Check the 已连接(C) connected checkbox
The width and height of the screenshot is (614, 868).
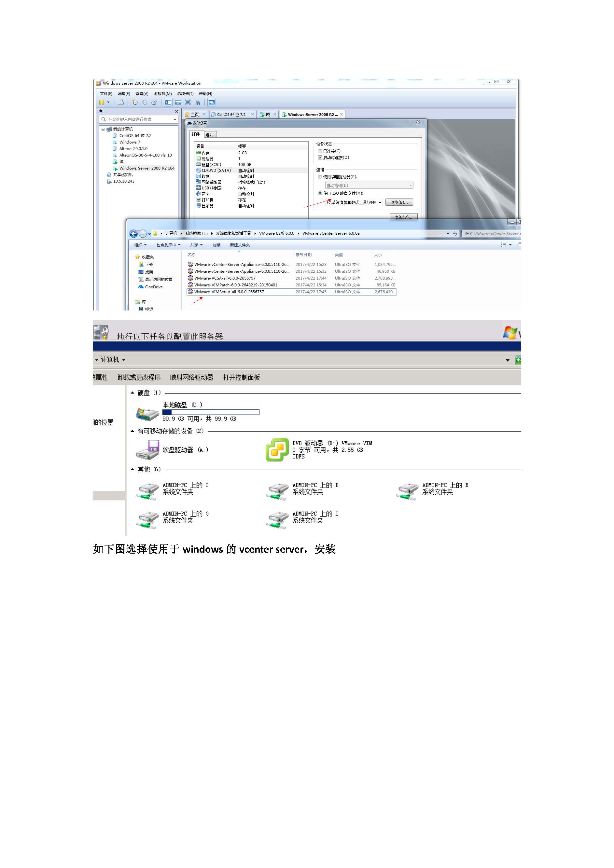tap(320, 151)
